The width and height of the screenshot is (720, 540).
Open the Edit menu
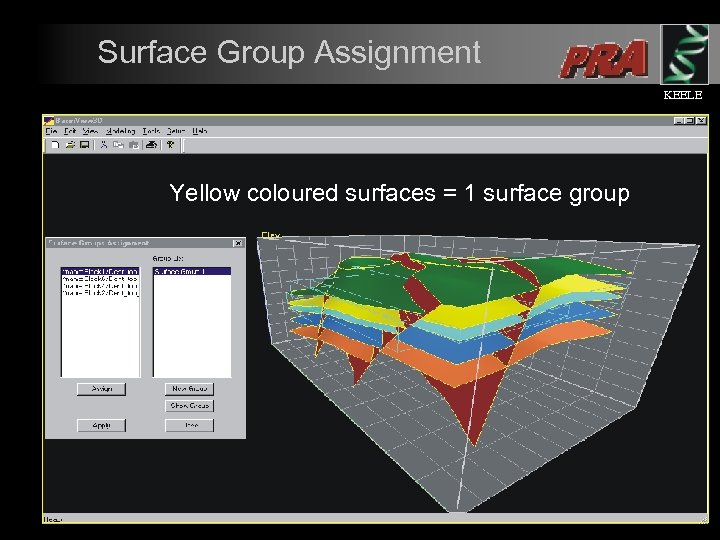pos(70,131)
